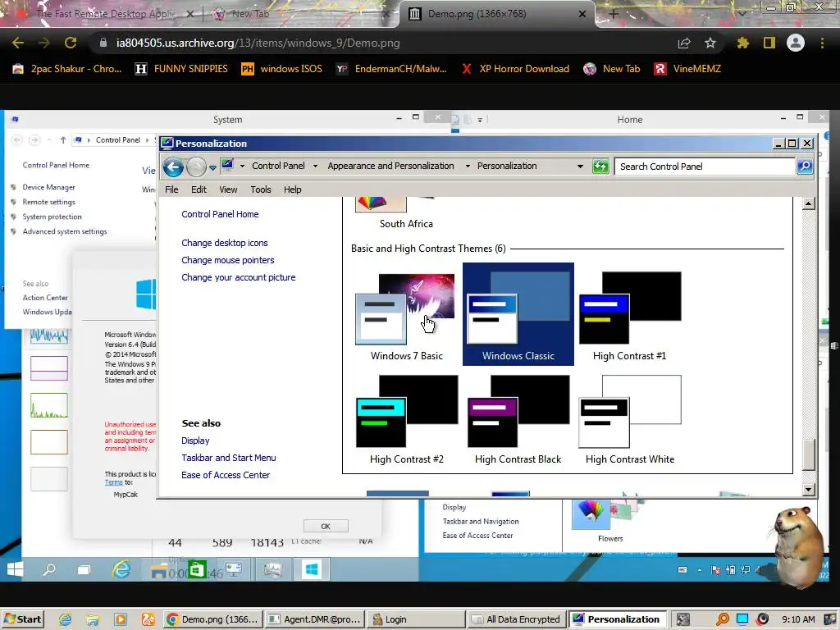Screen dimensions: 840x630
Task: Open Internet Explorer quick launch icon
Action: [66, 620]
